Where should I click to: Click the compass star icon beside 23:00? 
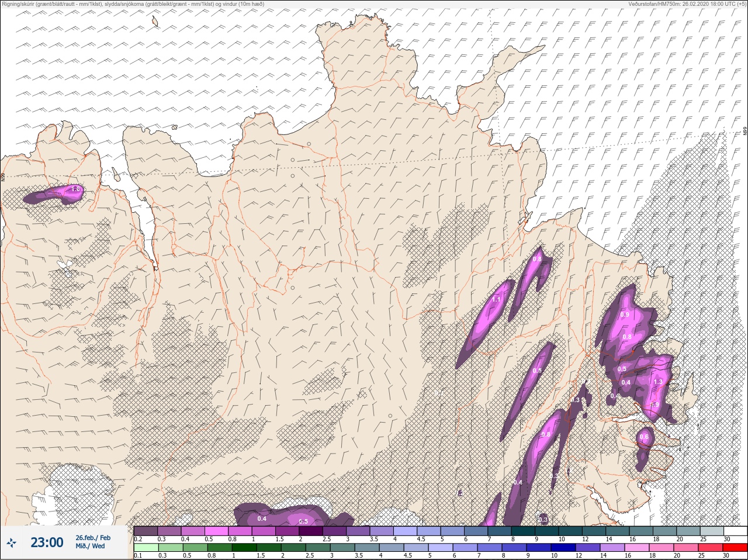[11, 542]
